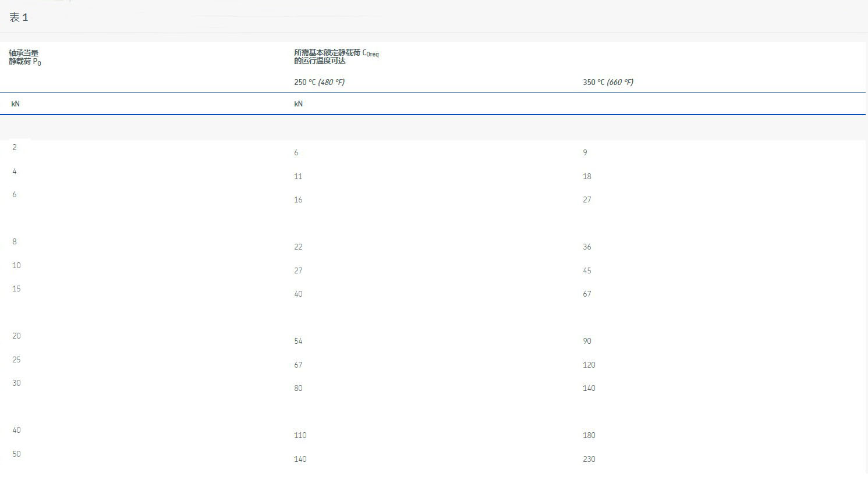This screenshot has height=502, width=868.
Task: Select the 350 °C value "230"
Action: coord(589,459)
